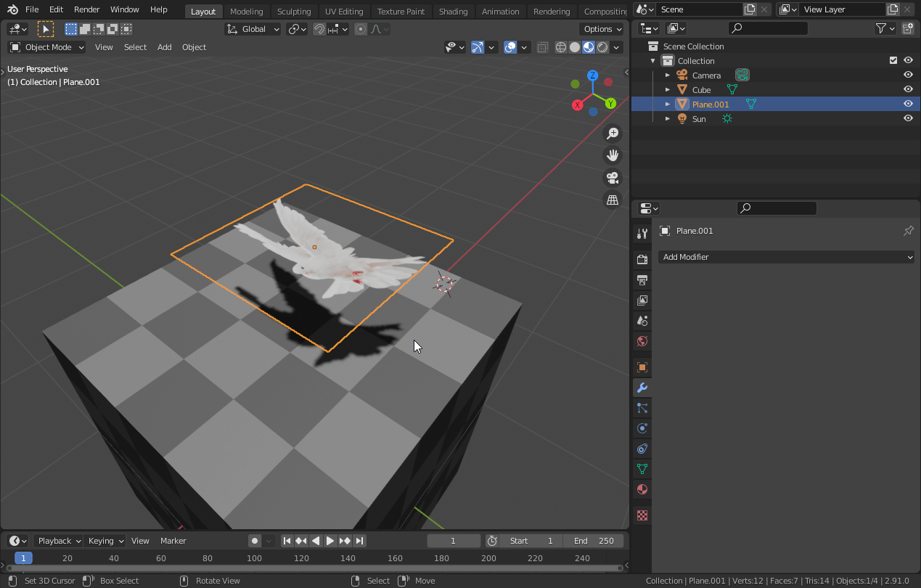Open the outliner filter dropdown

click(885, 28)
